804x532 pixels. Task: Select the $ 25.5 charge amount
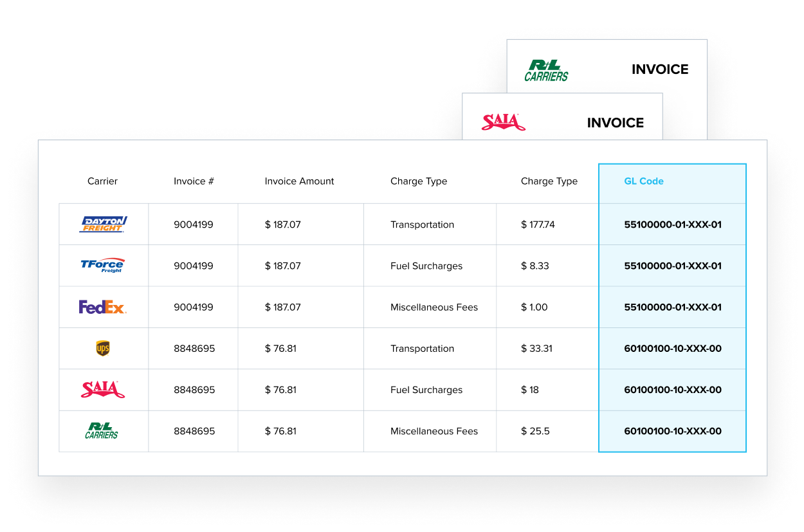coord(535,431)
